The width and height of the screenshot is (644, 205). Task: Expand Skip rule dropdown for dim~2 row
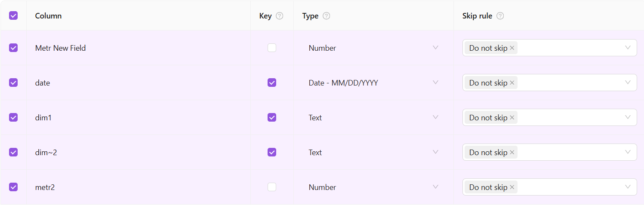point(628,152)
